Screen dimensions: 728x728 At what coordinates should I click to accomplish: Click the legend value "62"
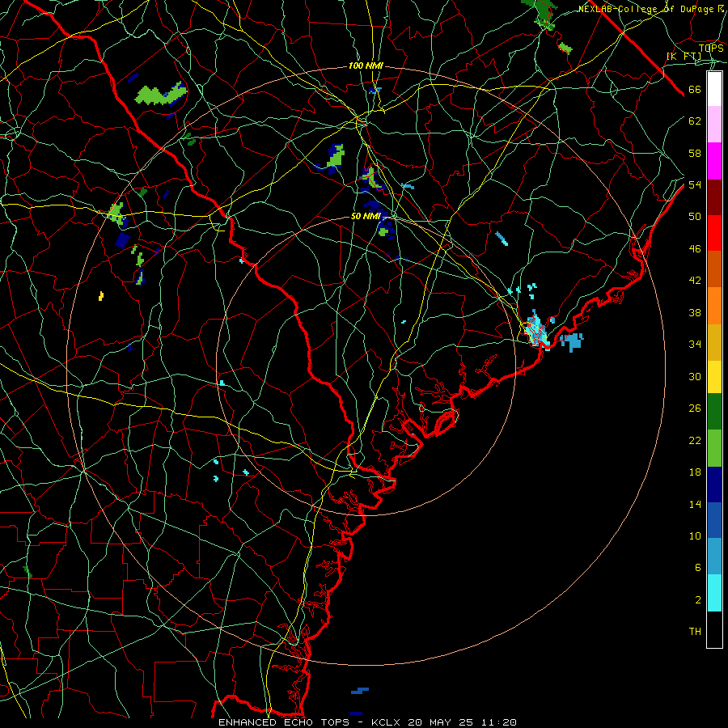pyautogui.click(x=695, y=121)
